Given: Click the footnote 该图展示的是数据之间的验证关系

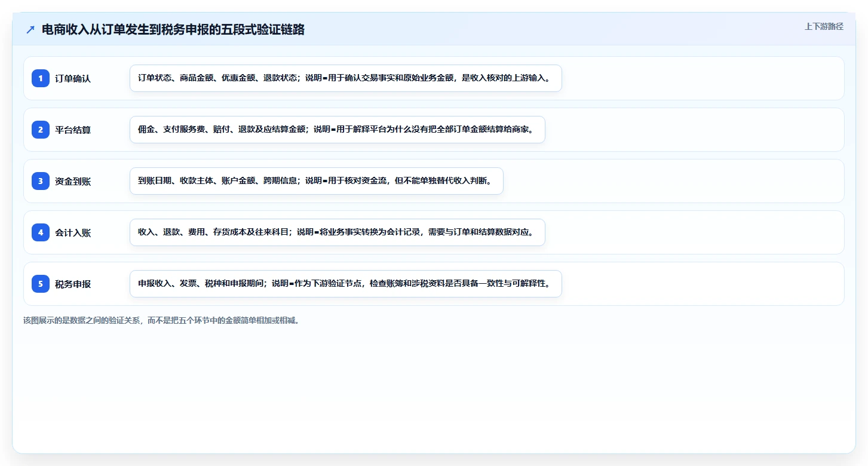Looking at the screenshot, I should (161, 320).
